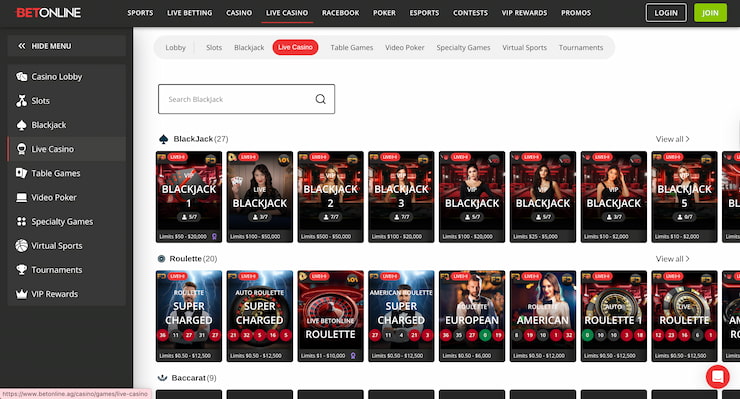
Task: Open Poker in top navigation
Action: pyautogui.click(x=384, y=13)
